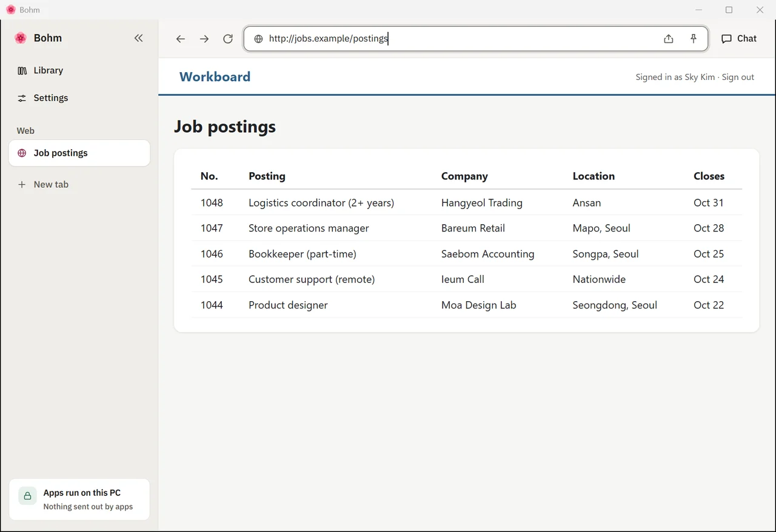Reload the page with the refresh icon

click(x=228, y=39)
